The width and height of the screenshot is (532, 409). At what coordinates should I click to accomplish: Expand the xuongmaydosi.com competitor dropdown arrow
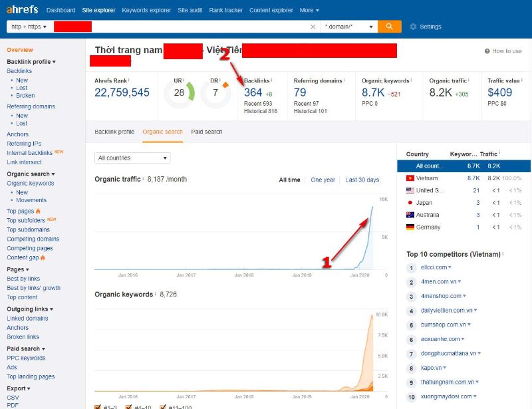click(x=475, y=396)
